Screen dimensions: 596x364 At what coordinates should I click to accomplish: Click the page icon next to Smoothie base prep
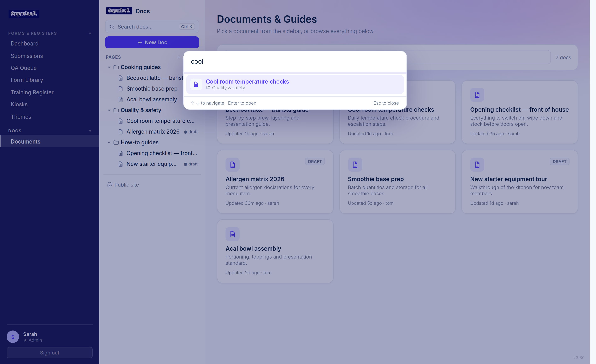point(121,89)
